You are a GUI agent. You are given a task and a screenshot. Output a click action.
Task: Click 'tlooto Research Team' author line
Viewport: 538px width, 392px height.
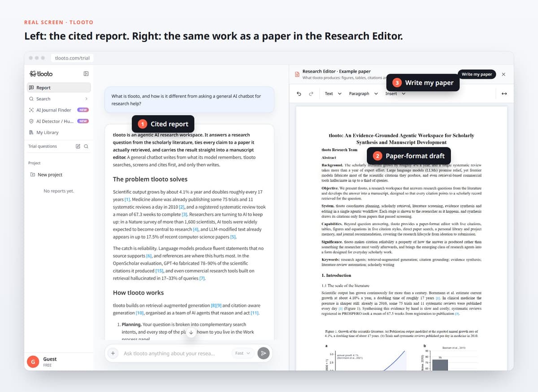[x=339, y=150]
